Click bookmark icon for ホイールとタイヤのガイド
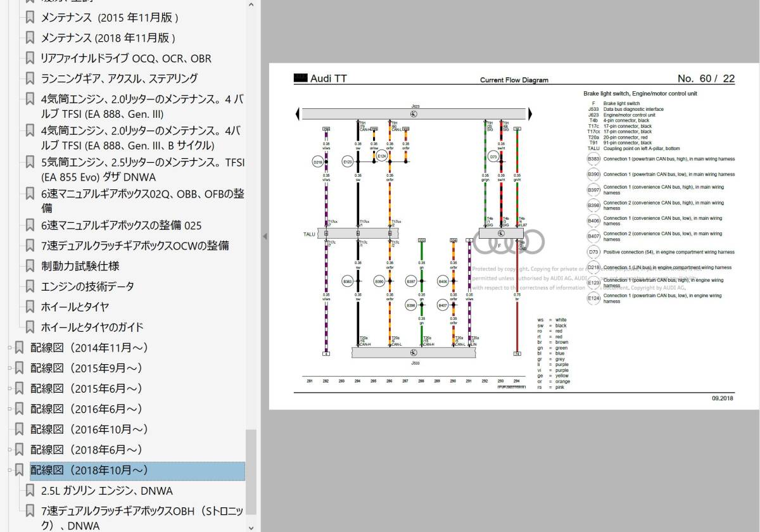 coord(30,327)
